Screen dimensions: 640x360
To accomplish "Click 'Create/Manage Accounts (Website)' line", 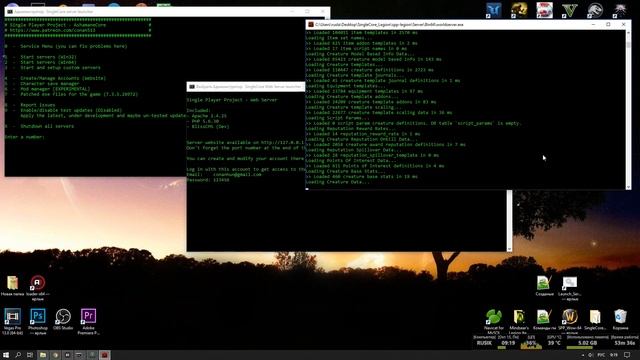I will (63, 78).
